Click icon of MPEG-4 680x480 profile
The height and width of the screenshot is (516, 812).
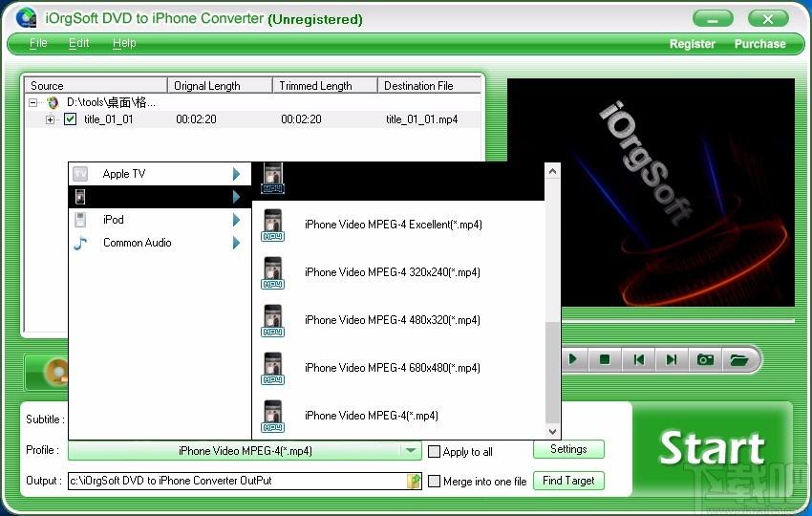[272, 368]
